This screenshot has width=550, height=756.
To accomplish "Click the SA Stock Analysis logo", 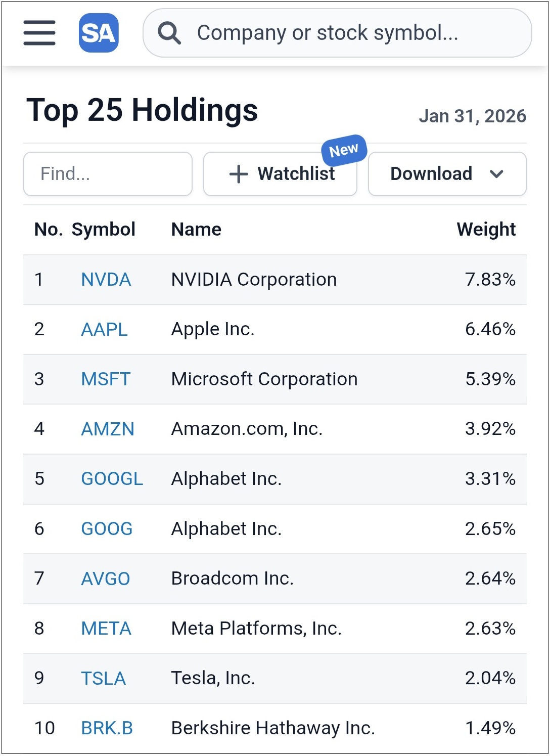I will (99, 33).
